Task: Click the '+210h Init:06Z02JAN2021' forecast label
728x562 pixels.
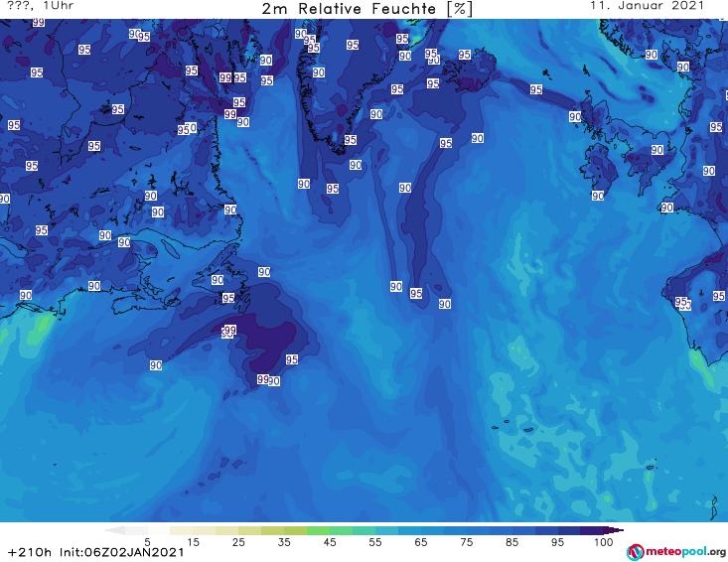Action: [95, 552]
